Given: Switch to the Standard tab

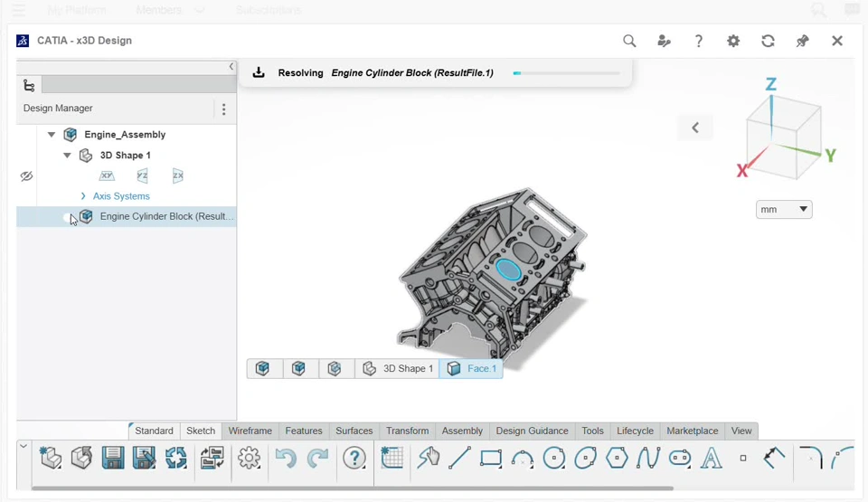Looking at the screenshot, I should [154, 431].
